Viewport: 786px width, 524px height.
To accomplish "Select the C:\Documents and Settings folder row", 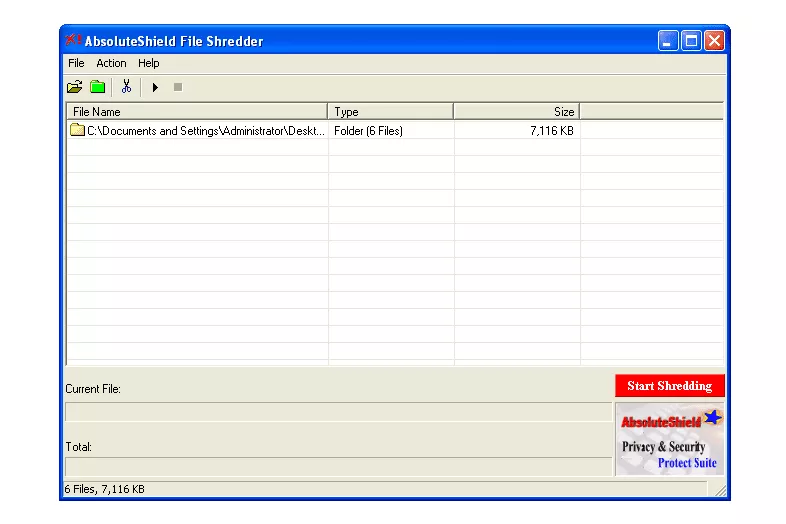I will (395, 130).
